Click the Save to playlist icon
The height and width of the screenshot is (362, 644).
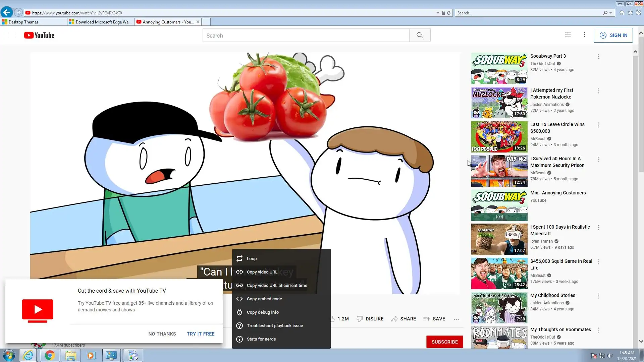pyautogui.click(x=427, y=319)
